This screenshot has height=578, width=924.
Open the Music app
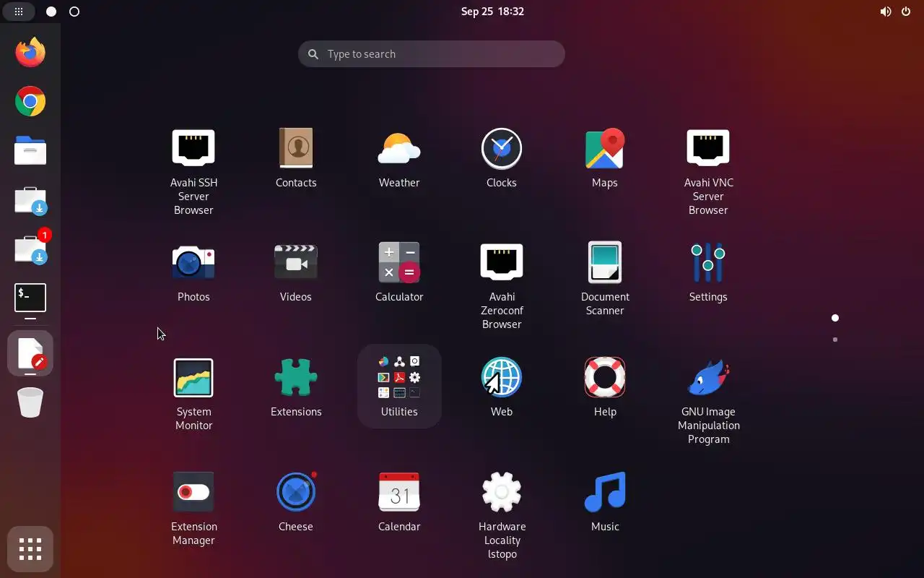[605, 501]
